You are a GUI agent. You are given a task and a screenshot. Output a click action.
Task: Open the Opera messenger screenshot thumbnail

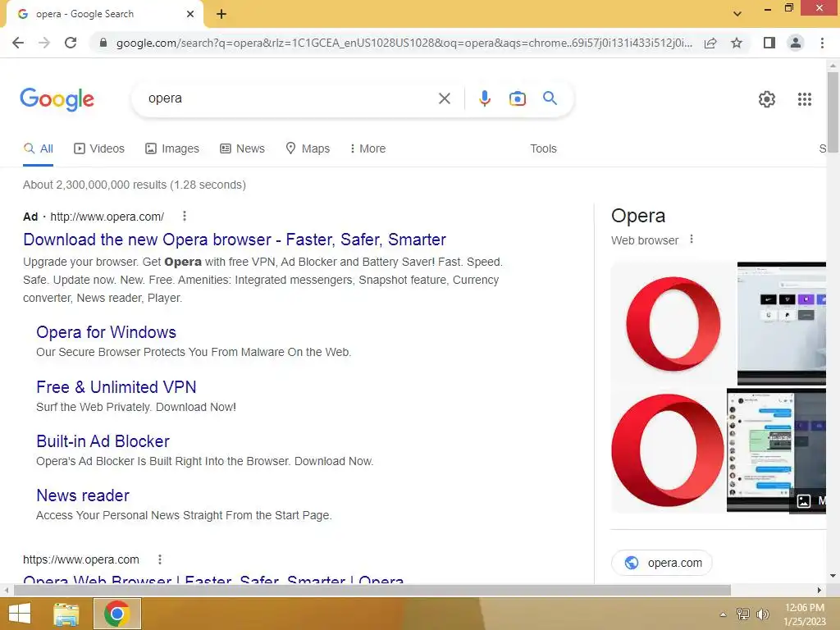[x=776, y=450]
